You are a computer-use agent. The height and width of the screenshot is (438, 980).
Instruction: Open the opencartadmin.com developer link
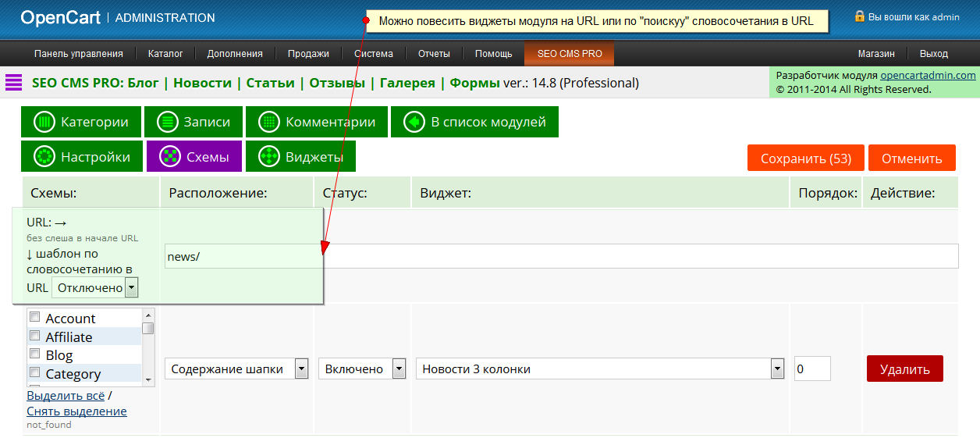(x=928, y=75)
